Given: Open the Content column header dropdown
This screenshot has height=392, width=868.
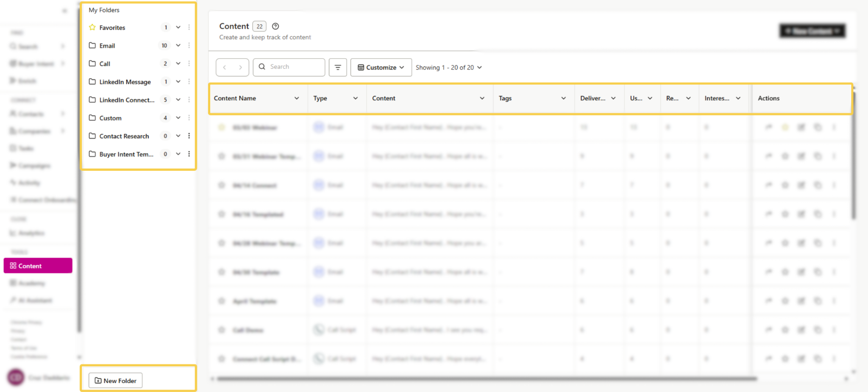Looking at the screenshot, I should click(482, 98).
